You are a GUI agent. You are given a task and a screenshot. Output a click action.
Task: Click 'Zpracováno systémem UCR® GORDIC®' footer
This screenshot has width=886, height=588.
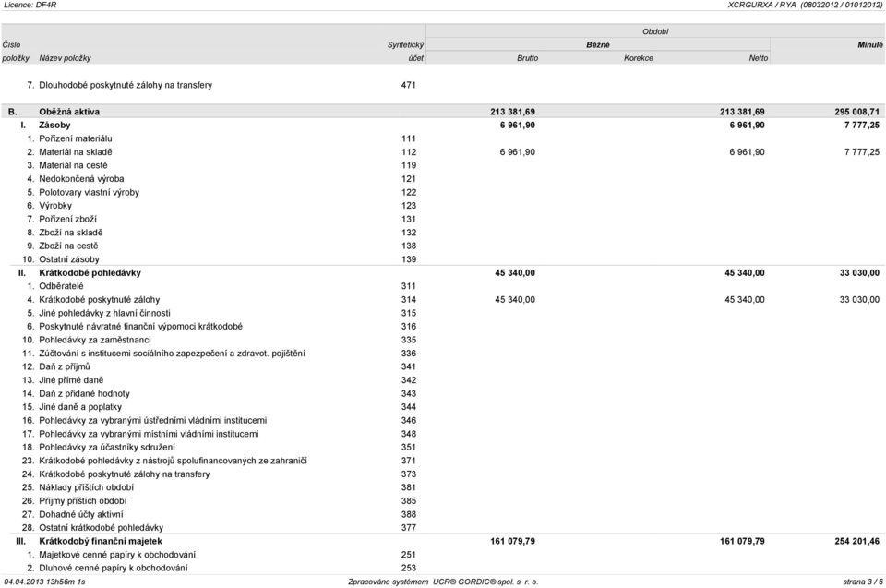(x=444, y=582)
